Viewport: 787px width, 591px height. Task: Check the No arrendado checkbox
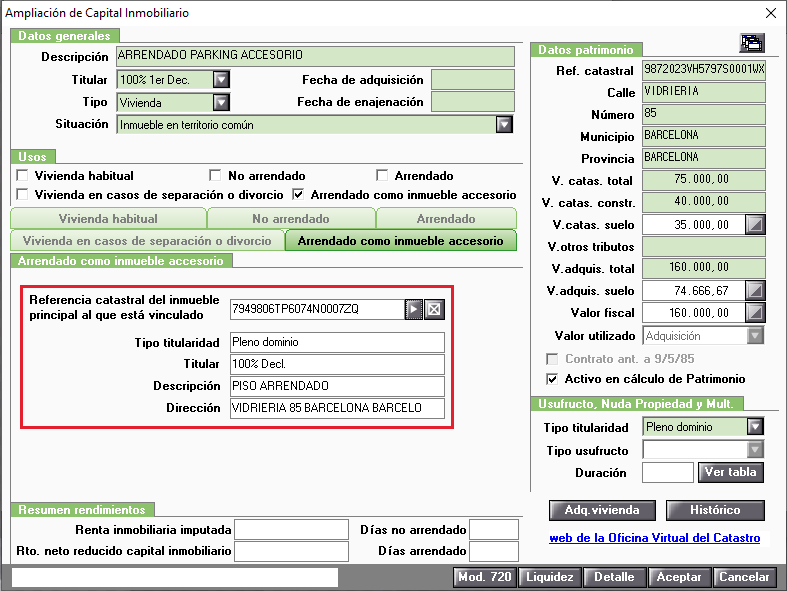click(215, 175)
